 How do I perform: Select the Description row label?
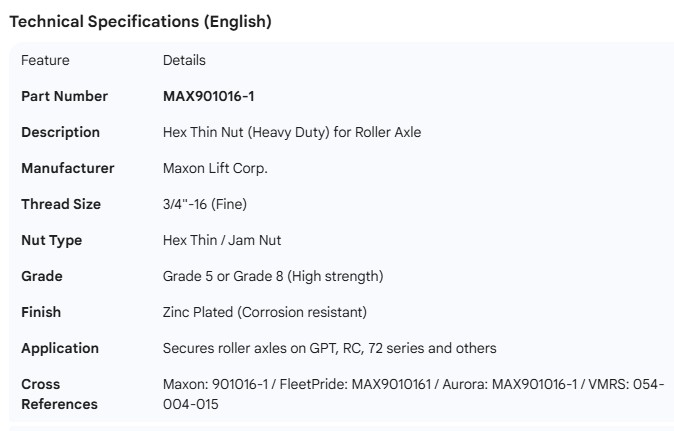coord(60,132)
